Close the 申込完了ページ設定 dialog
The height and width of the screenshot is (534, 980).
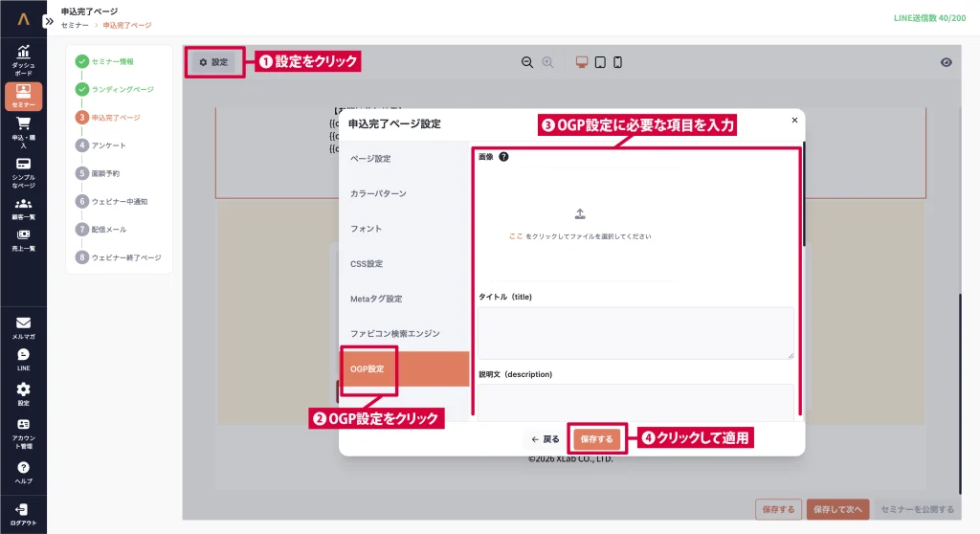point(794,121)
